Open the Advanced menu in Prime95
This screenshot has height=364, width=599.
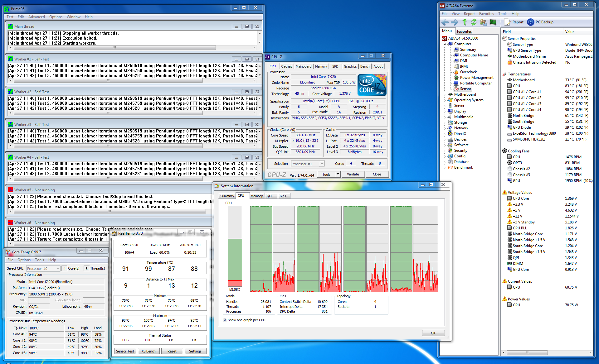[x=37, y=17]
